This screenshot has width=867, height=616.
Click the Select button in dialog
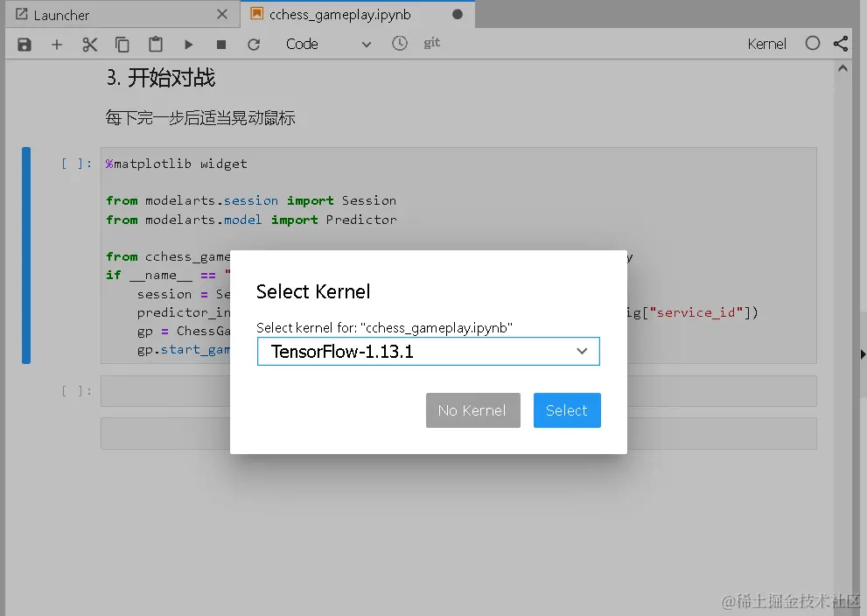pos(567,410)
